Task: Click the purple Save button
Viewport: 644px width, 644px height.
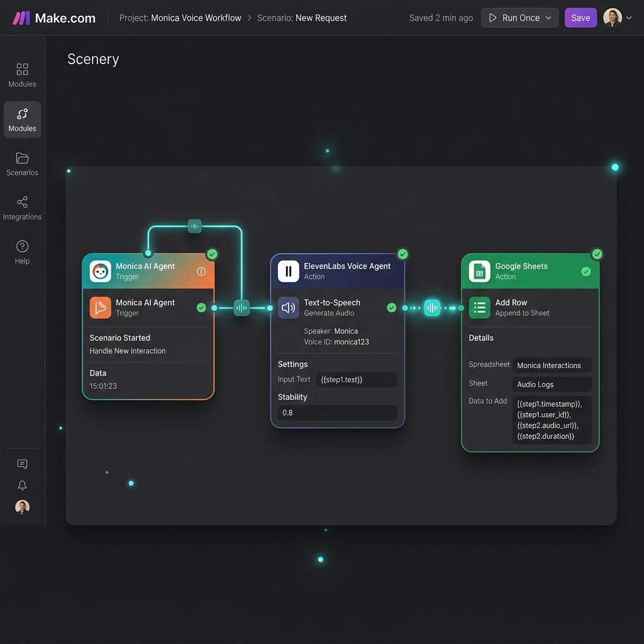Action: tap(580, 18)
